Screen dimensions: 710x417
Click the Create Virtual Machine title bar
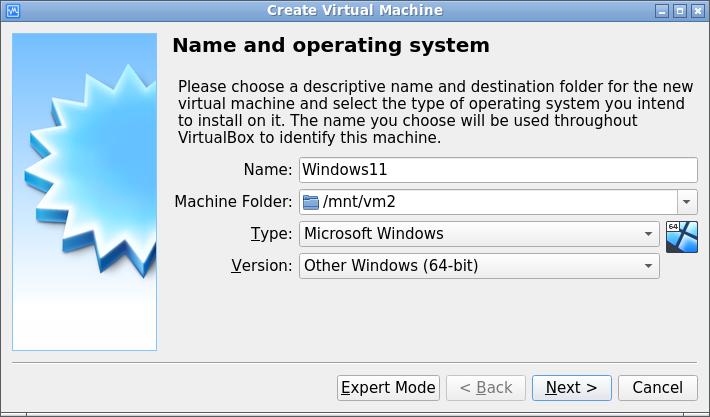coord(355,10)
